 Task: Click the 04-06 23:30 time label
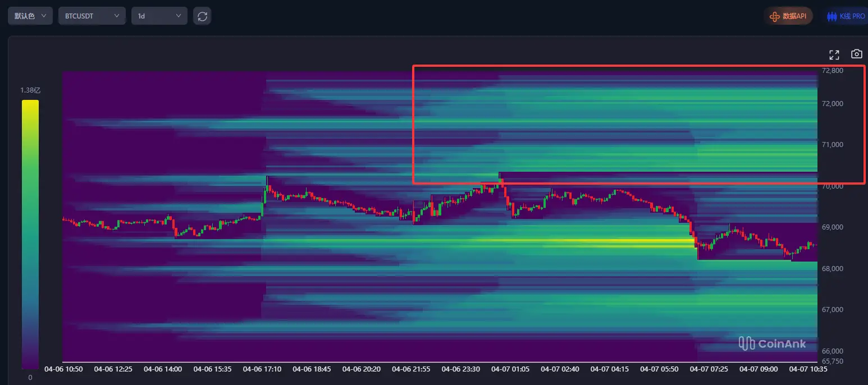[x=461, y=369]
